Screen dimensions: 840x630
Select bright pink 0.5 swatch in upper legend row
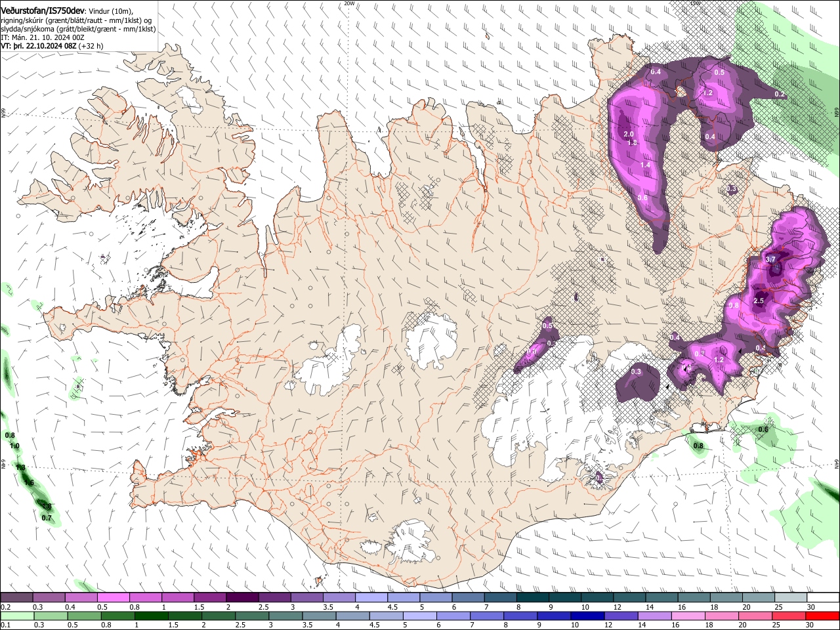[113, 598]
